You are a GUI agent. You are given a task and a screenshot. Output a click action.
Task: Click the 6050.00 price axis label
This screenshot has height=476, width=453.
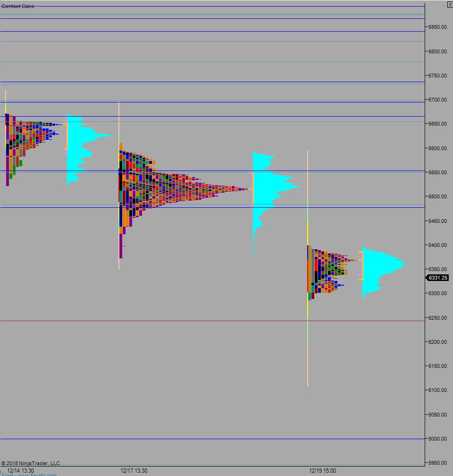pyautogui.click(x=437, y=415)
